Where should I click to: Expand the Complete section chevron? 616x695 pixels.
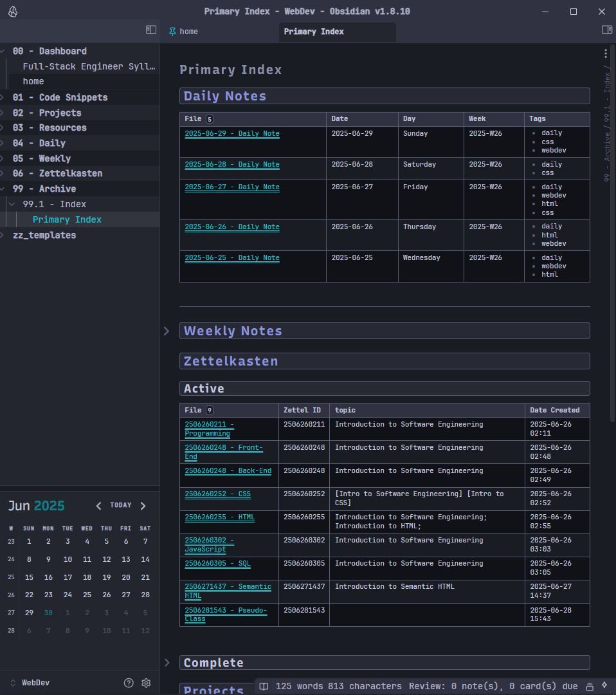167,663
